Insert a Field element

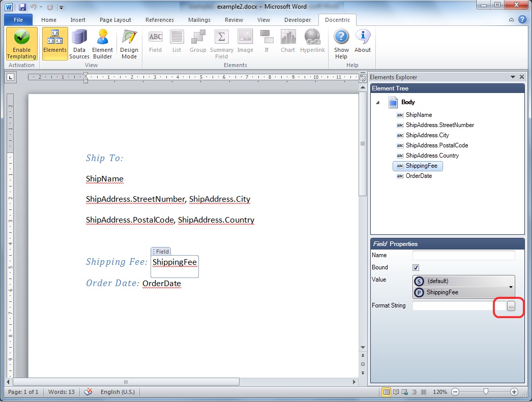pyautogui.click(x=156, y=41)
